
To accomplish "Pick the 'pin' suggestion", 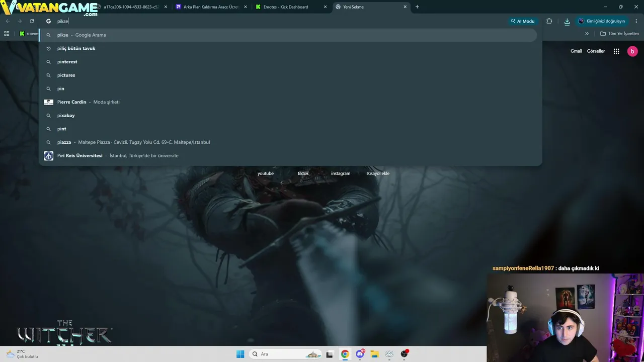I will point(288,88).
